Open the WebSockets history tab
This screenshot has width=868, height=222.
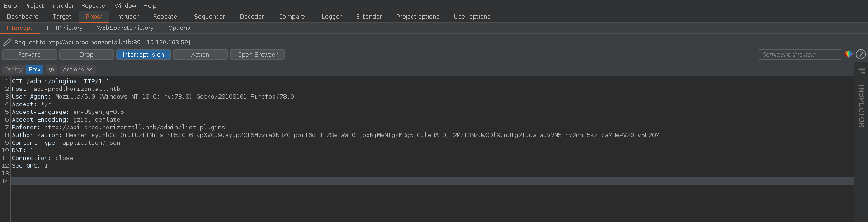click(125, 28)
